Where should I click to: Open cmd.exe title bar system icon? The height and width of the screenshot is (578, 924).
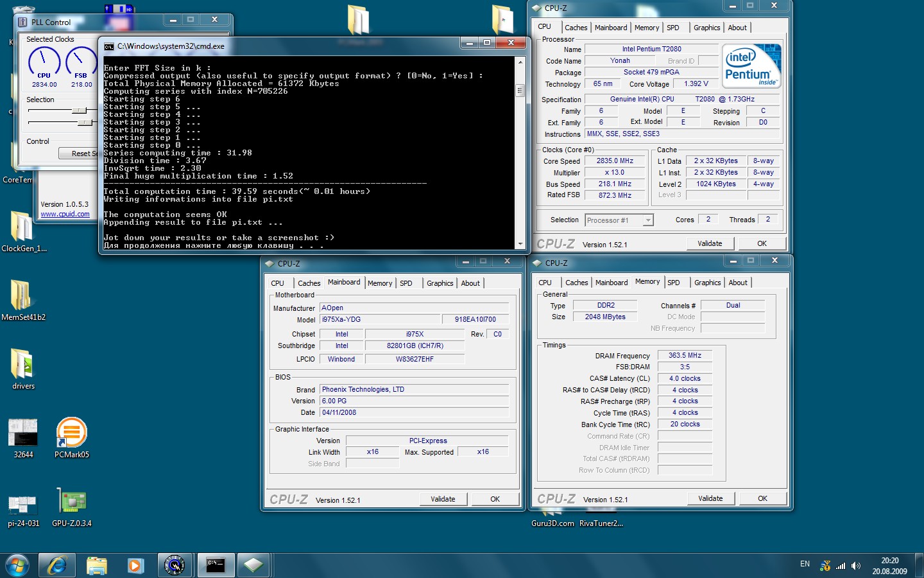(109, 46)
